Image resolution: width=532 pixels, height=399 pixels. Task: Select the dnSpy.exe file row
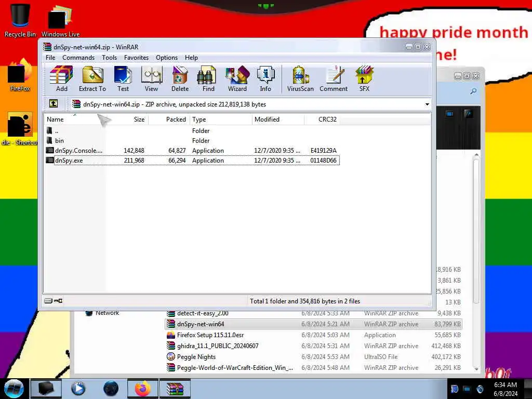[x=192, y=160]
